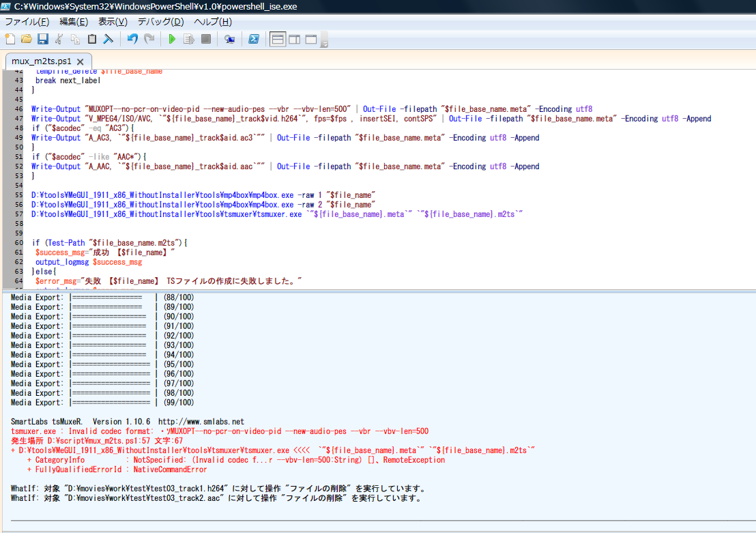This screenshot has height=533, width=756.
Task: Open a new remote PowerShell tab
Action: click(229, 39)
